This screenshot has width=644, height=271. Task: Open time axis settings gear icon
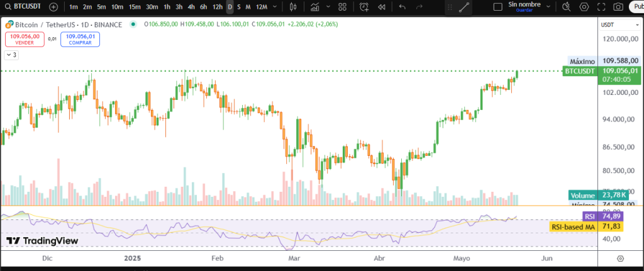click(621, 258)
